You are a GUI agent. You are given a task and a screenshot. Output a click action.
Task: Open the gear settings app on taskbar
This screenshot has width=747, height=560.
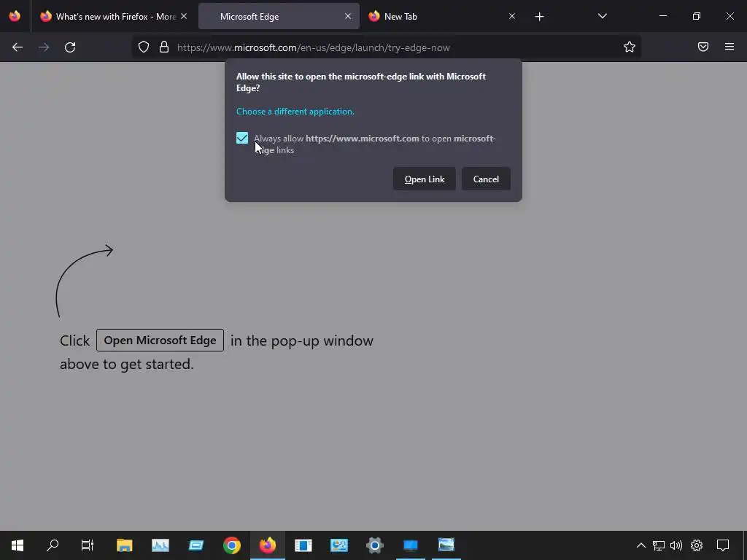(x=374, y=545)
